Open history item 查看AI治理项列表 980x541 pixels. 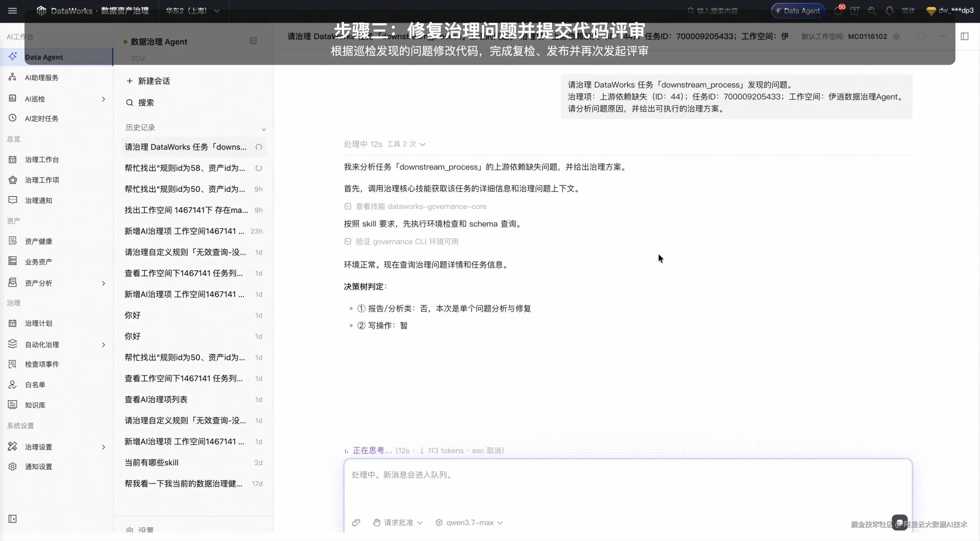(x=194, y=399)
